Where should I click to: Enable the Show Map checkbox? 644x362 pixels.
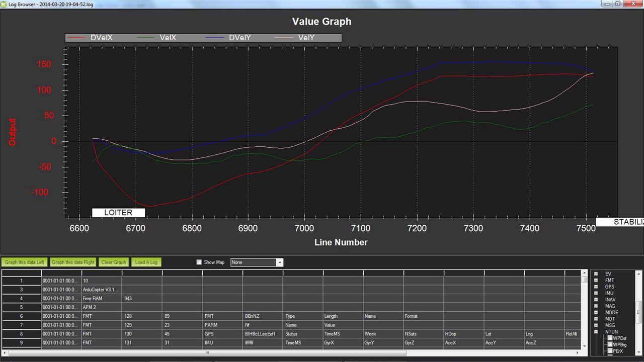pos(199,262)
